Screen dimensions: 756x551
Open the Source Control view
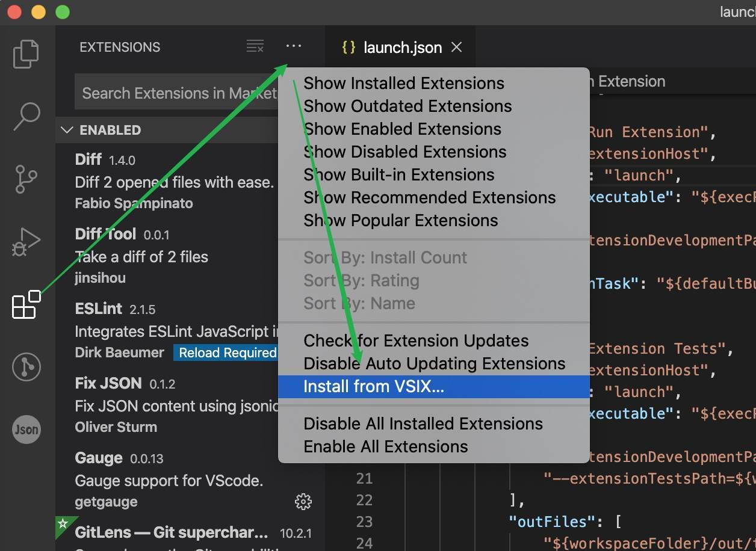coord(26,179)
